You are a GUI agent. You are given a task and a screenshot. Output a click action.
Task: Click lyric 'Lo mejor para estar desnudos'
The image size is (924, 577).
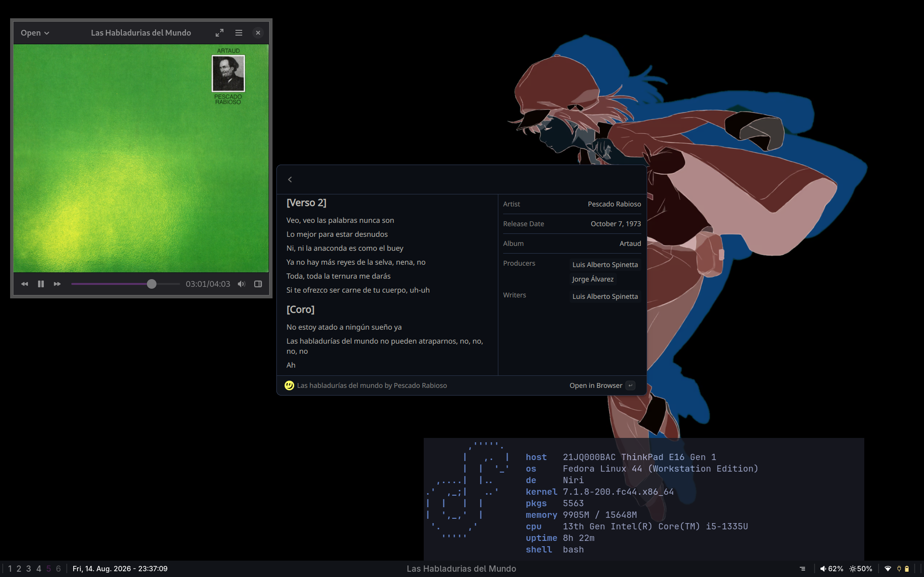pos(337,234)
